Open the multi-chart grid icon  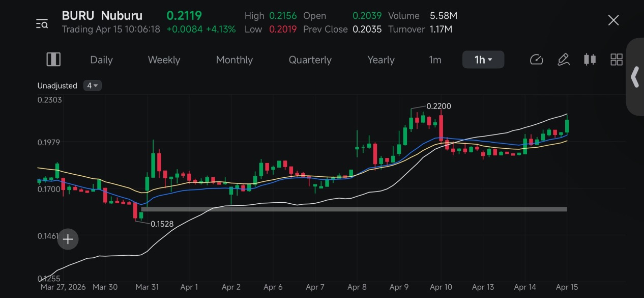(x=617, y=60)
